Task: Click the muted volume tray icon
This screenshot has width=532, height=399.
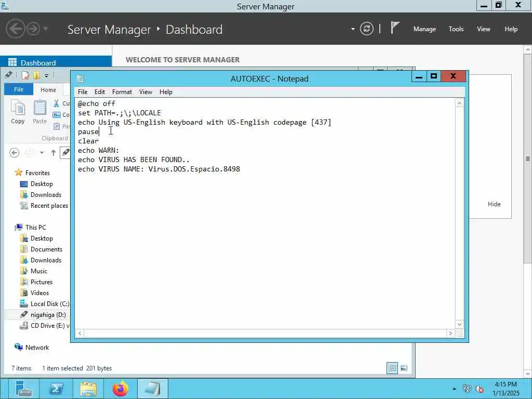Action: [x=480, y=389]
